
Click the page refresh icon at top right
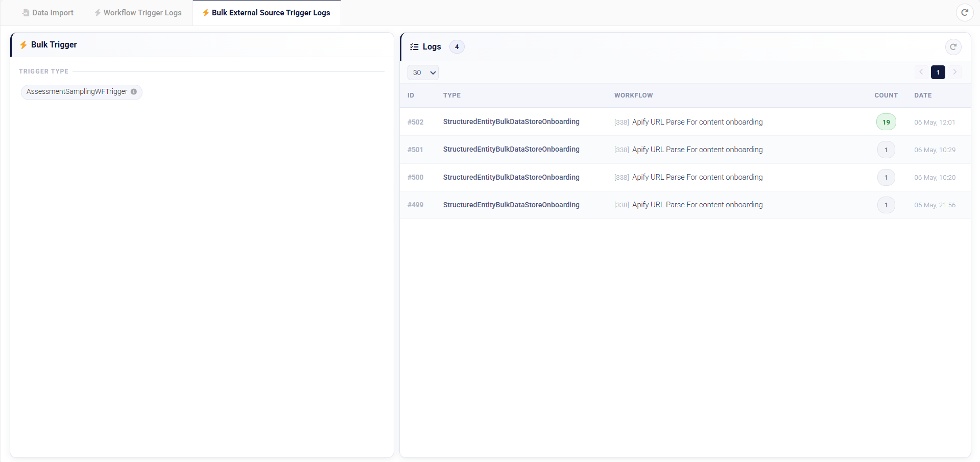click(964, 12)
